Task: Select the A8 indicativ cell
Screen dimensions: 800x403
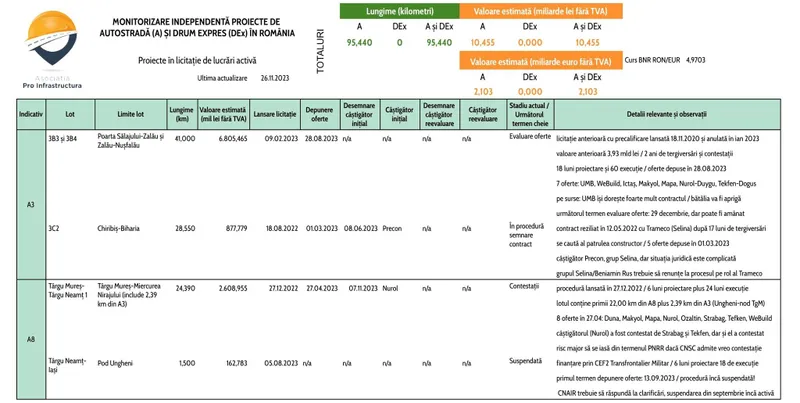Action: pos(30,340)
